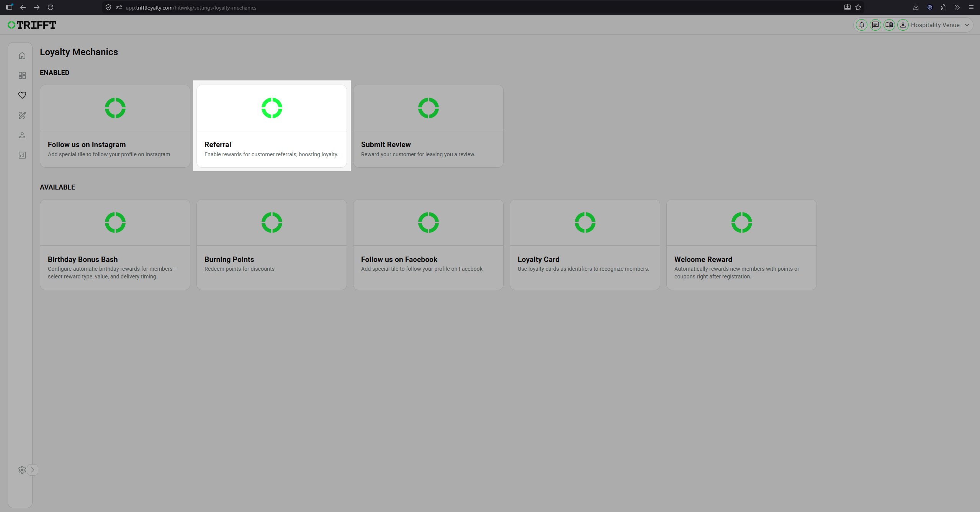Open the Welcome Reward card
This screenshot has width=980, height=512.
click(x=741, y=245)
